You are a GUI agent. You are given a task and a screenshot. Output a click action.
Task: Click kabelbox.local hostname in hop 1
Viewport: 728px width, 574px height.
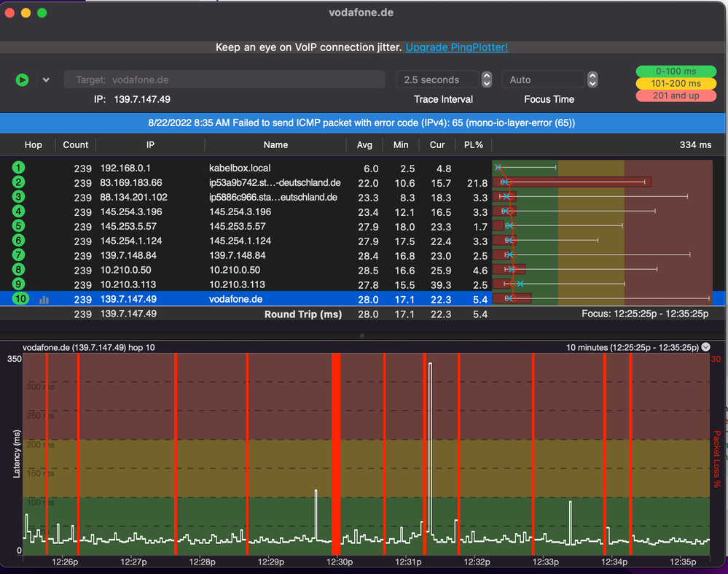pos(240,168)
